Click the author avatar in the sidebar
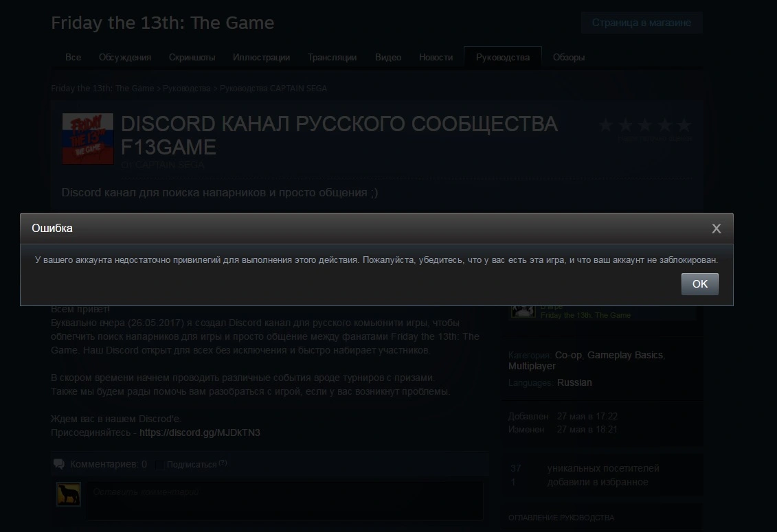 523,311
